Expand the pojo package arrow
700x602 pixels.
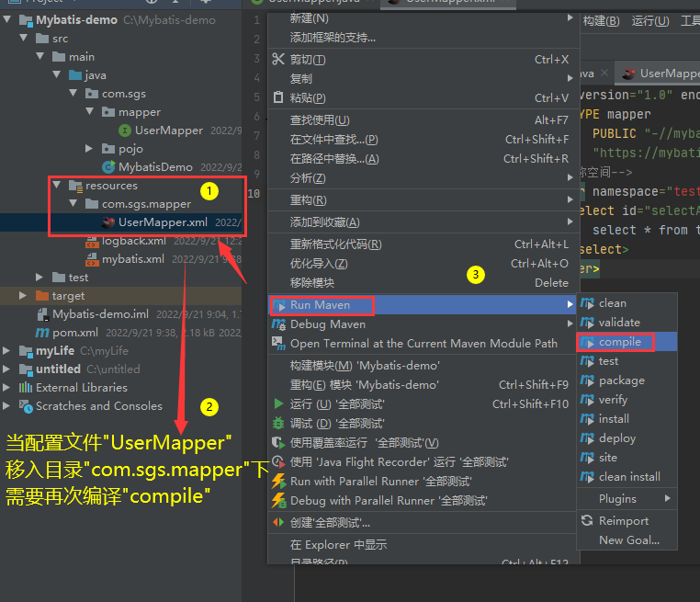point(89,148)
